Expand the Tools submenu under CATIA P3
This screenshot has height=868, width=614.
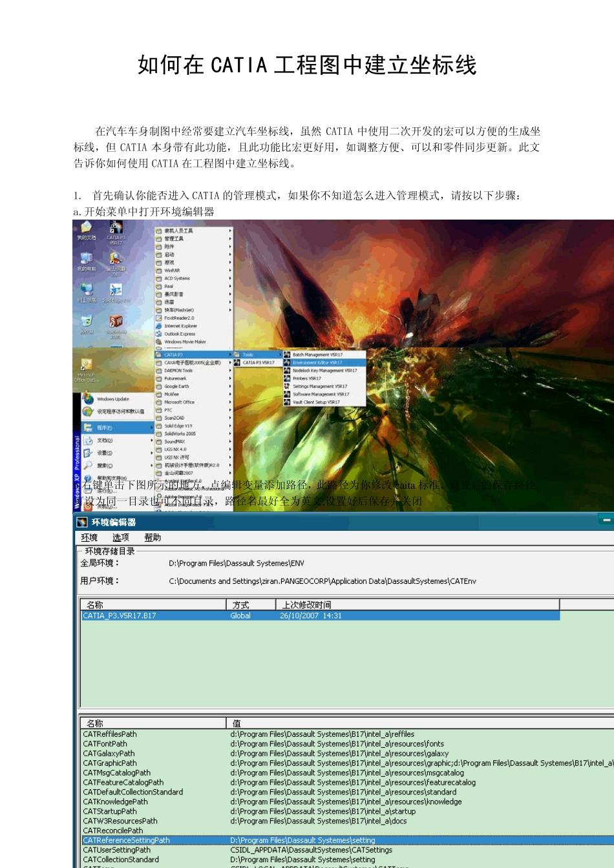[257, 355]
